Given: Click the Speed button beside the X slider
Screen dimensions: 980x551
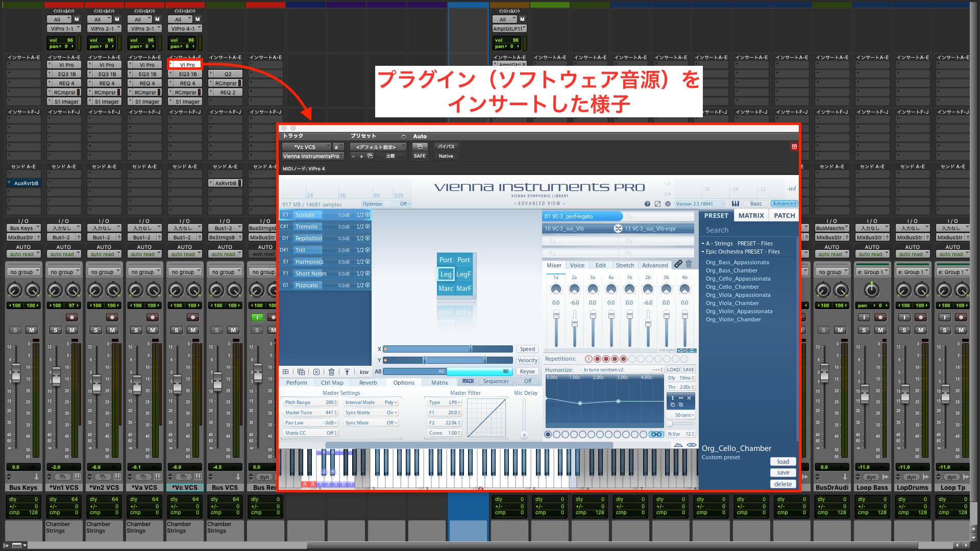Looking at the screenshot, I should tap(527, 349).
